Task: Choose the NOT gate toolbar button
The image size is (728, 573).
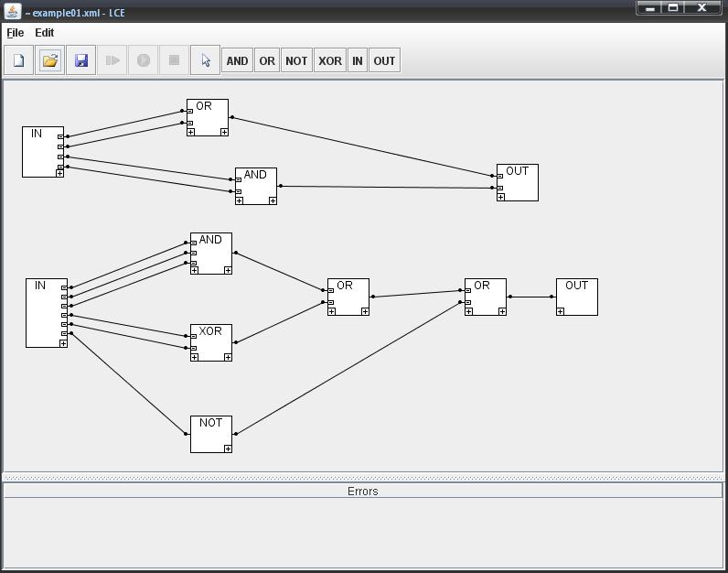Action: point(296,60)
